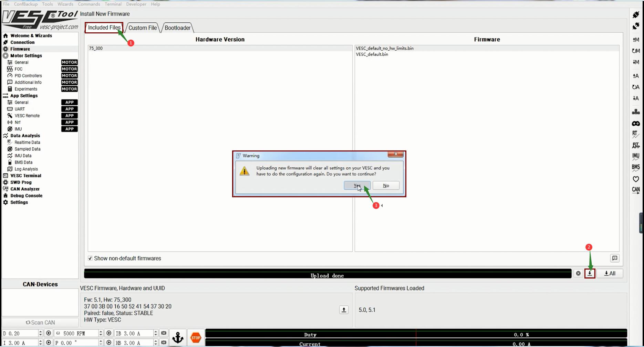Click the Scan CAN button

40,323
